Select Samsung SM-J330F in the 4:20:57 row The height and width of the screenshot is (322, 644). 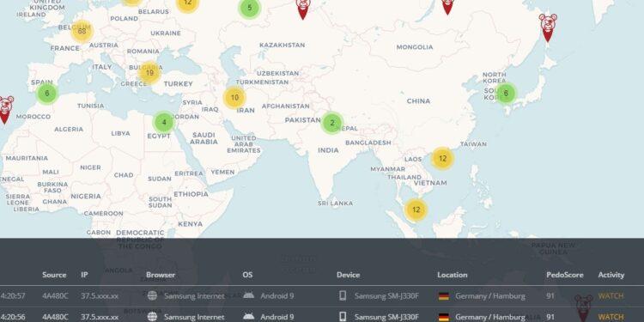tap(386, 295)
